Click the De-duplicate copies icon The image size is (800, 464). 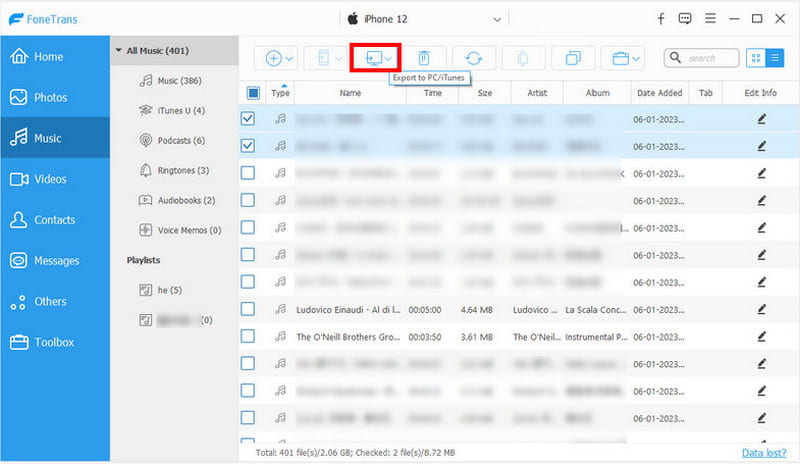pos(573,58)
